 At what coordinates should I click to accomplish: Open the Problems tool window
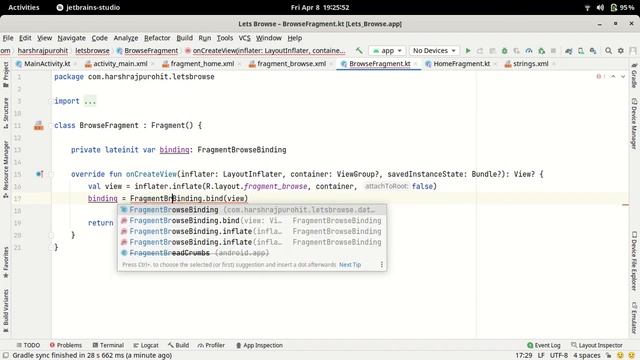[66, 345]
